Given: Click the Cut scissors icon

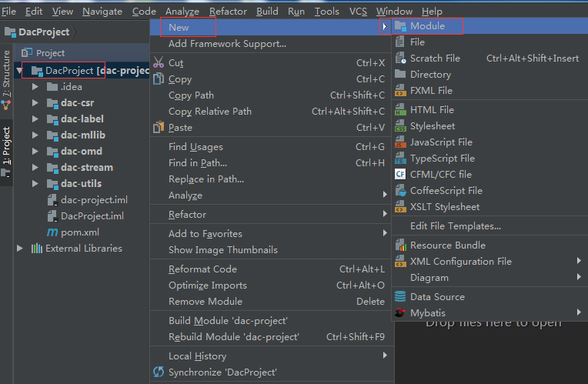Looking at the screenshot, I should coord(159,62).
